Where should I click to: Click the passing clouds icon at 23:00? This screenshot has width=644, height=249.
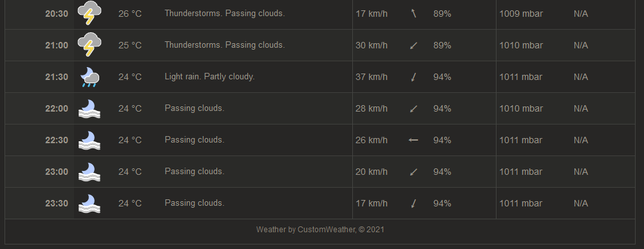tap(90, 172)
